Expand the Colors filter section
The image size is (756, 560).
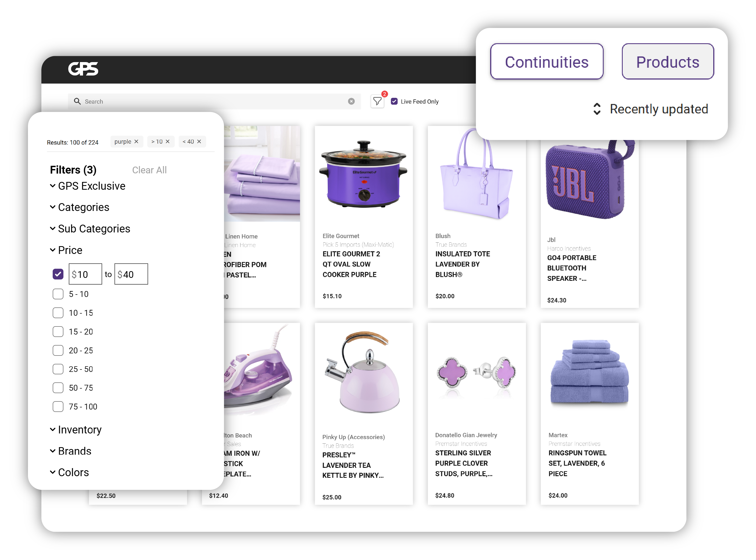tap(70, 473)
